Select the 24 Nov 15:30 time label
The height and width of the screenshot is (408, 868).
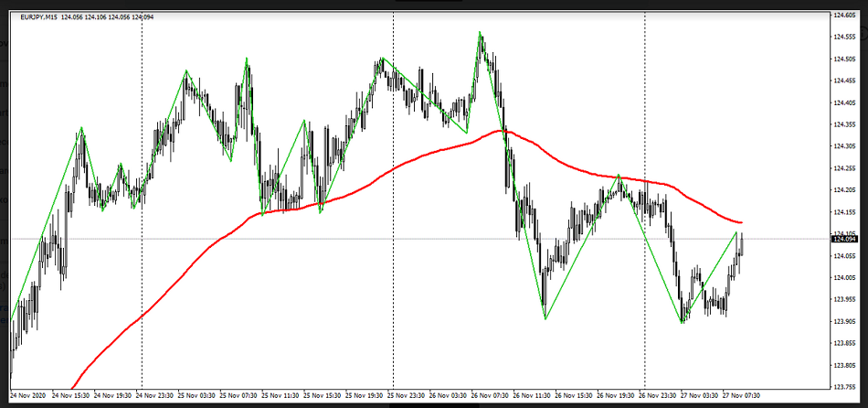(69, 398)
